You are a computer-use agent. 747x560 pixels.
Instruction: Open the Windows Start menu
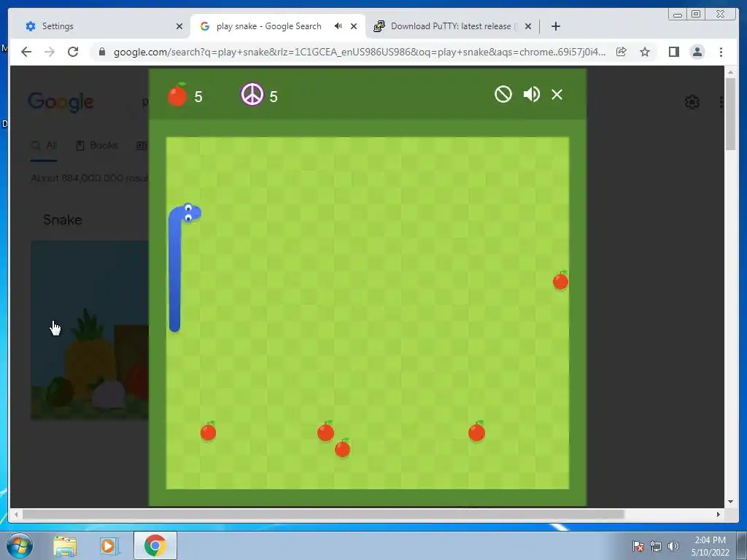[x=20, y=545]
